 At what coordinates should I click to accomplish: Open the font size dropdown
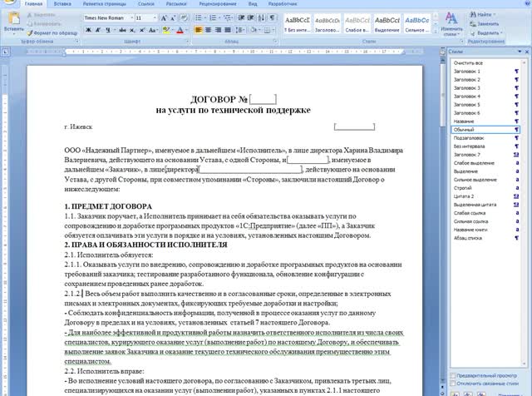[x=155, y=17]
